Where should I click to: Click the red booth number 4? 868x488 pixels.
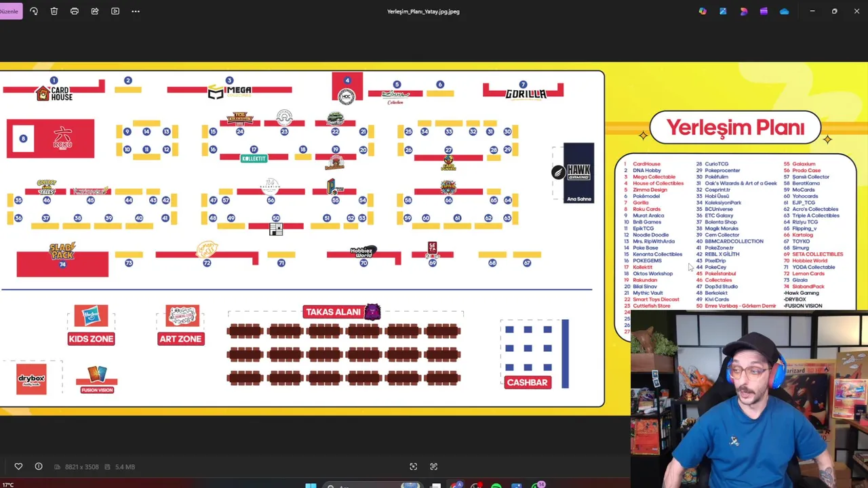(x=347, y=86)
